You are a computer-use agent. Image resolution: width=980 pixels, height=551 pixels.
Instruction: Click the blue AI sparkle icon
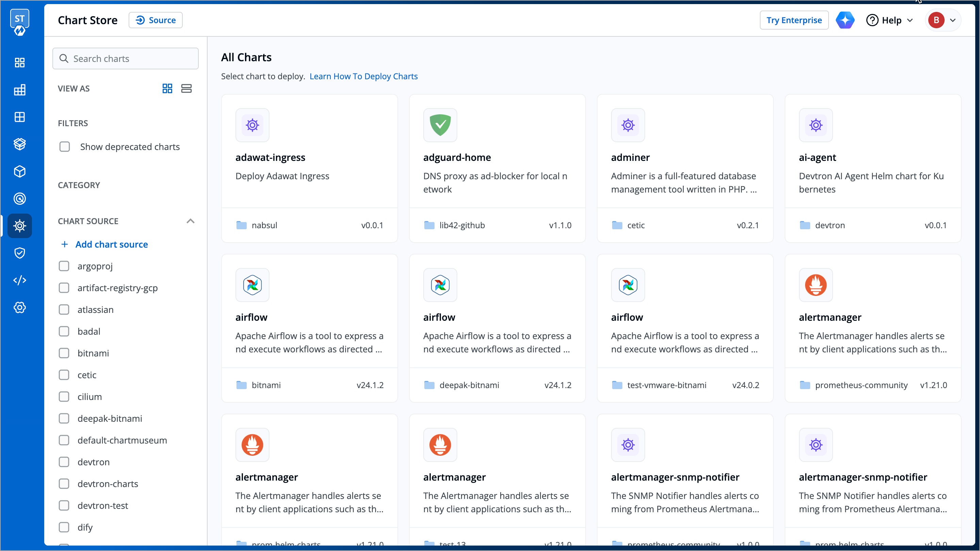845,20
